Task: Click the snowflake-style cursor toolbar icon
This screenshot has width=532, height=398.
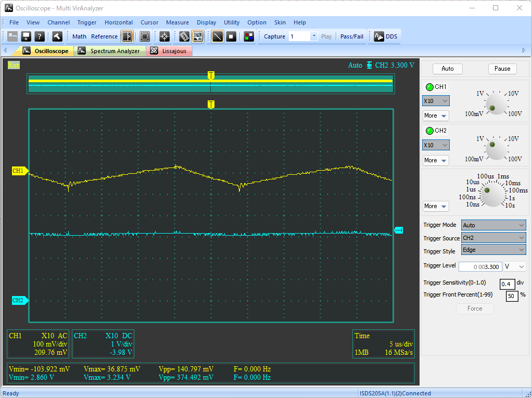Action: pyautogui.click(x=164, y=36)
